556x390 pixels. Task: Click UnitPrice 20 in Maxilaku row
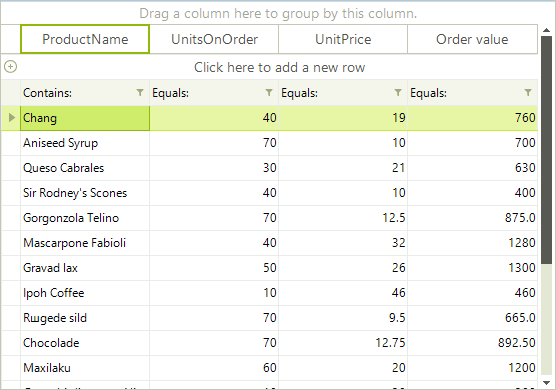(x=343, y=368)
